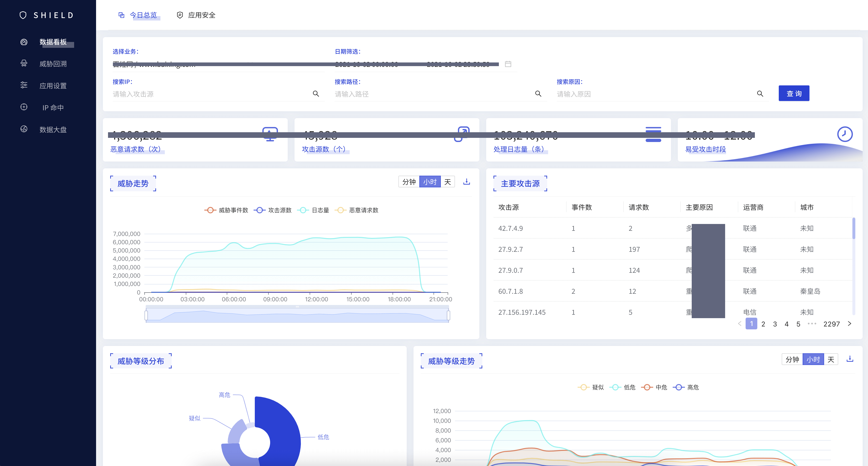868x466 pixels.
Task: Select 分钟 granularity in 威胁走势
Action: (409, 182)
